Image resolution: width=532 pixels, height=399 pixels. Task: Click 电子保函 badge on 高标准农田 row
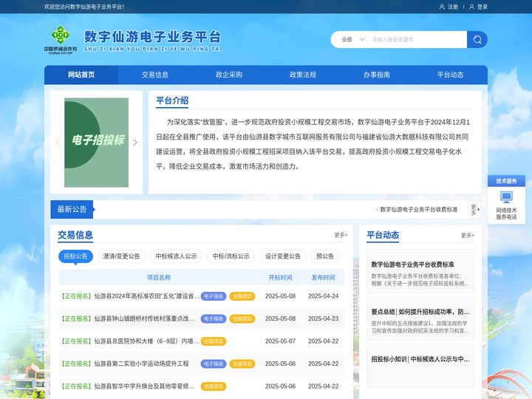click(214, 296)
